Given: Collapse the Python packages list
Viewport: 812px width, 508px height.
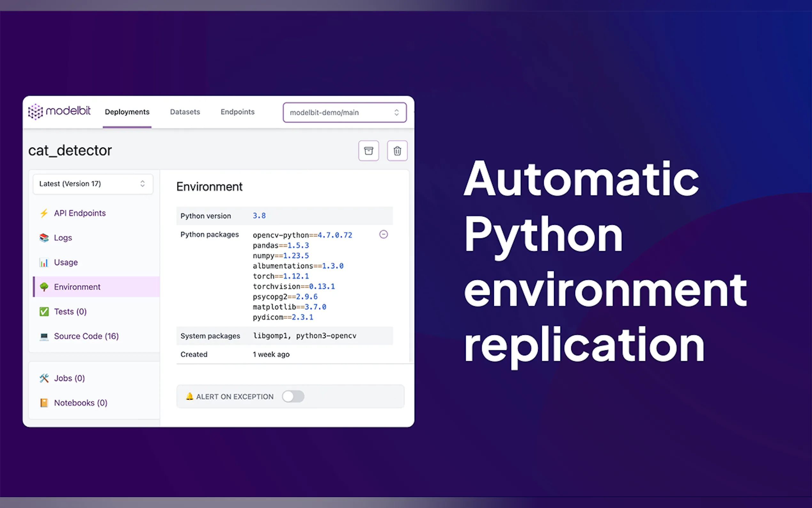Looking at the screenshot, I should [383, 234].
